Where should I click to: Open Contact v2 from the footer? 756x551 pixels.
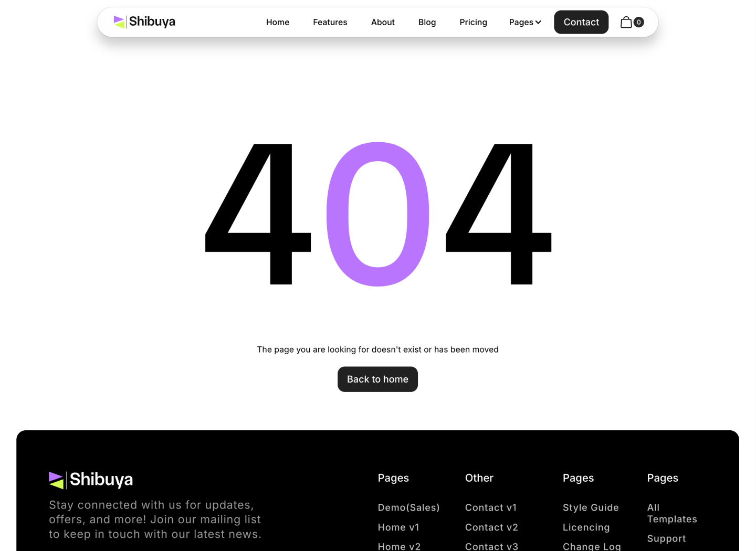point(491,527)
